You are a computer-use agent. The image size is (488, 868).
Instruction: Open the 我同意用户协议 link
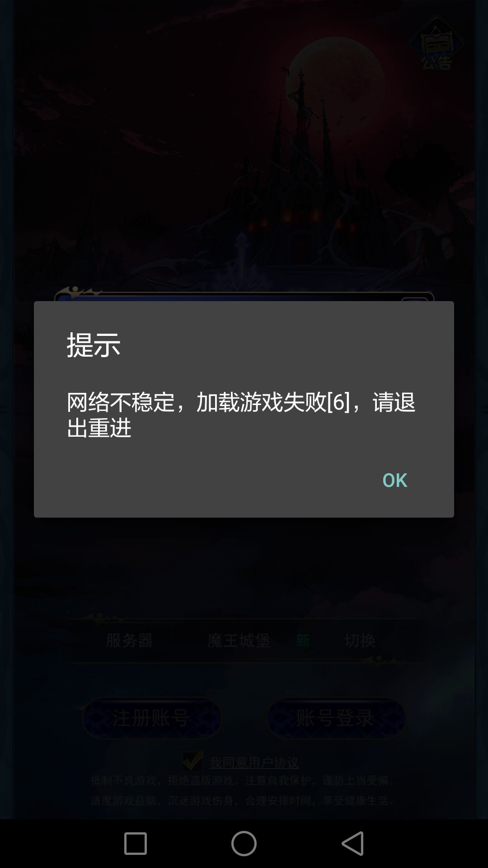[x=254, y=763]
